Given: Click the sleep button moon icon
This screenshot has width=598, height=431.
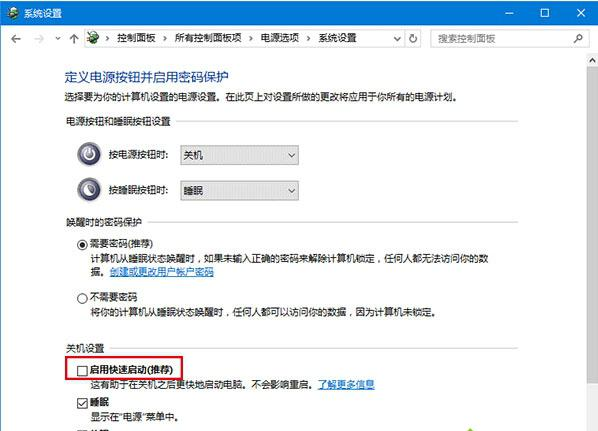Looking at the screenshot, I should point(89,190).
